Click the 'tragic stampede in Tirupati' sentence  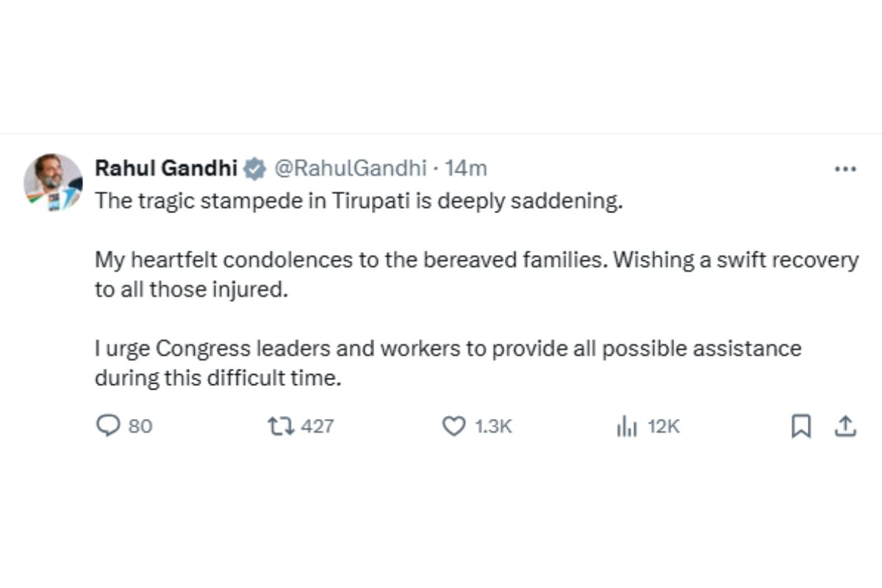pos(359,201)
